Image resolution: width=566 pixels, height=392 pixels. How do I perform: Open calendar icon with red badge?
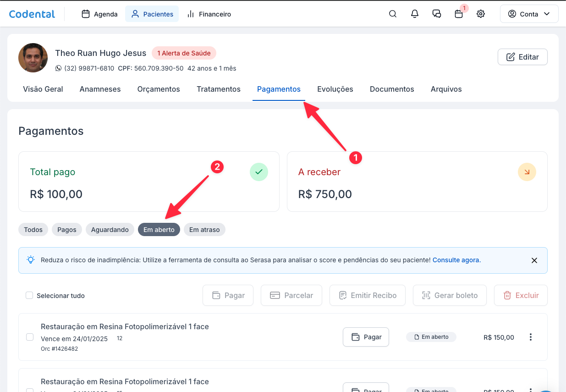coord(459,14)
